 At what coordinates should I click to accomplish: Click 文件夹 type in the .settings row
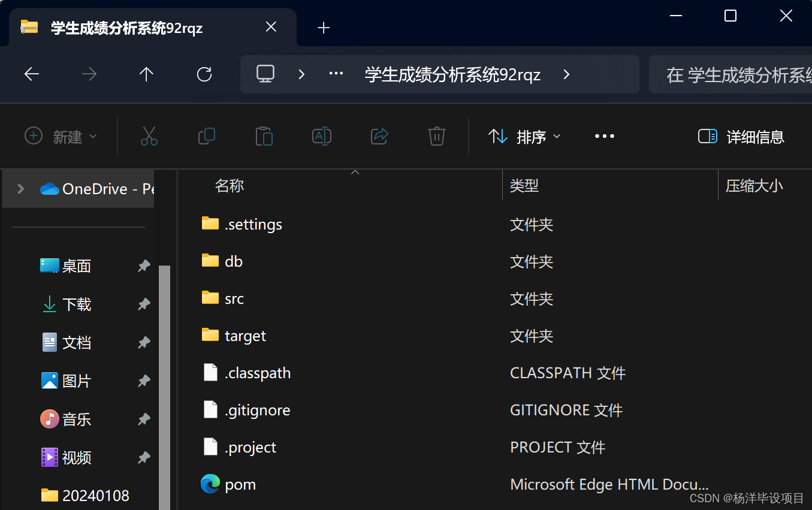[x=532, y=225]
